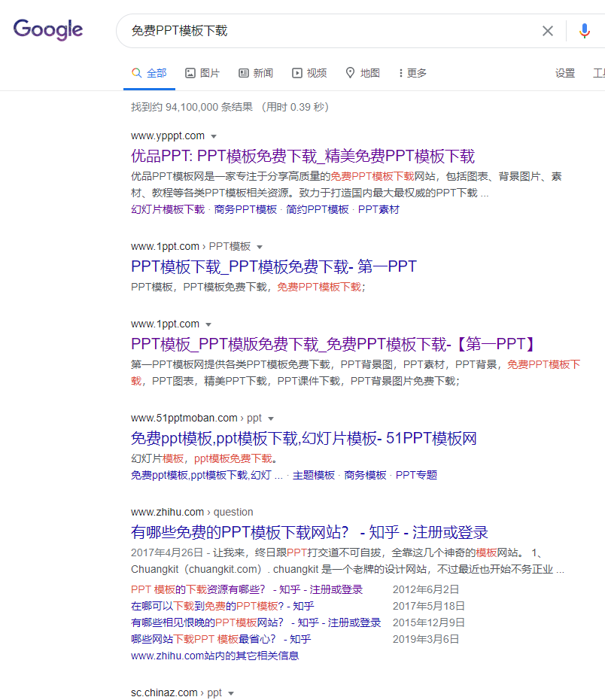Expand the dropdown arrow next to sc.chinaz.com › ppt

[231, 694]
